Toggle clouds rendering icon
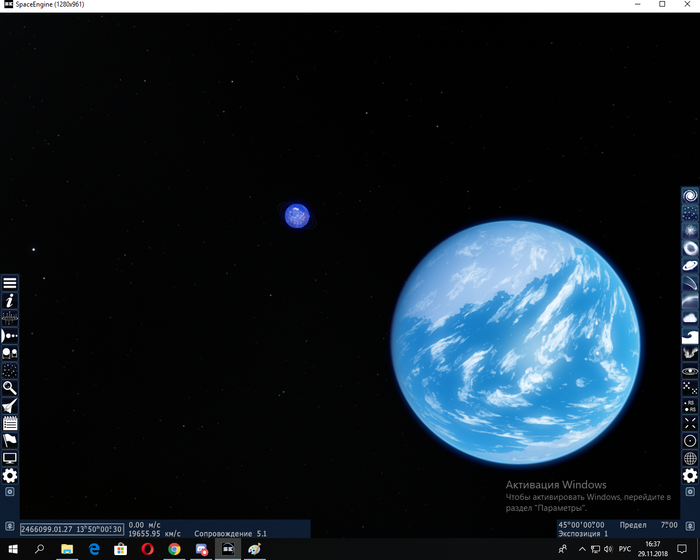The image size is (700, 560). 690,318
